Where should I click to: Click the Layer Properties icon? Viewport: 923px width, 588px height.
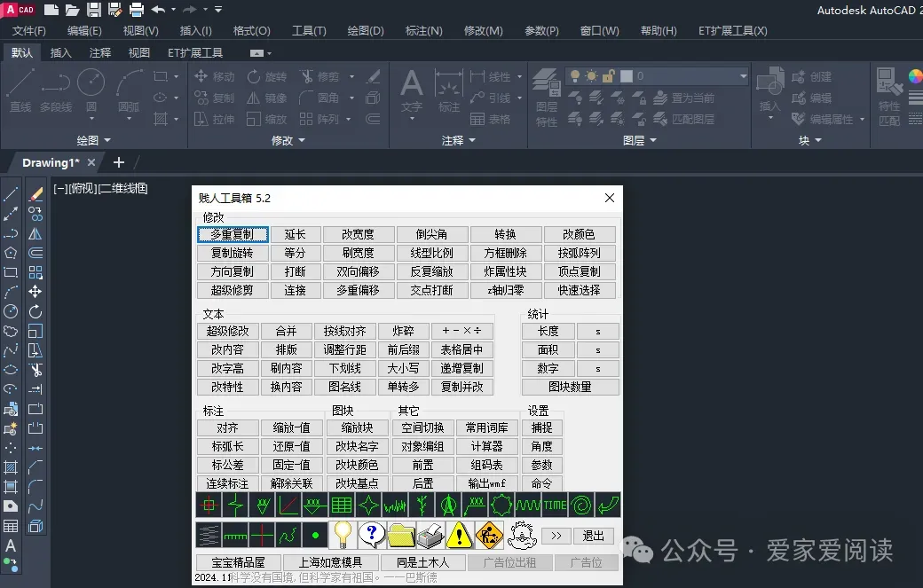(x=547, y=97)
